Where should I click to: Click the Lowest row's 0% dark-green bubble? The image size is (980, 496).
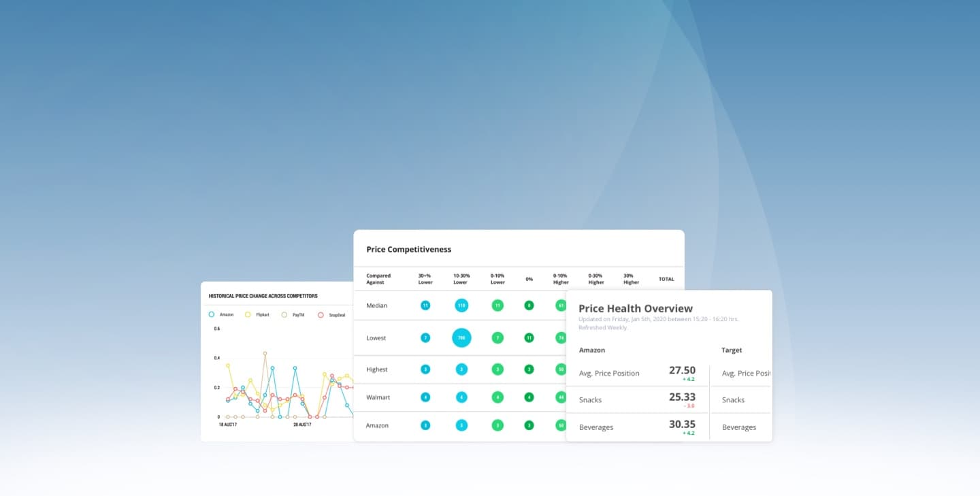[529, 337]
